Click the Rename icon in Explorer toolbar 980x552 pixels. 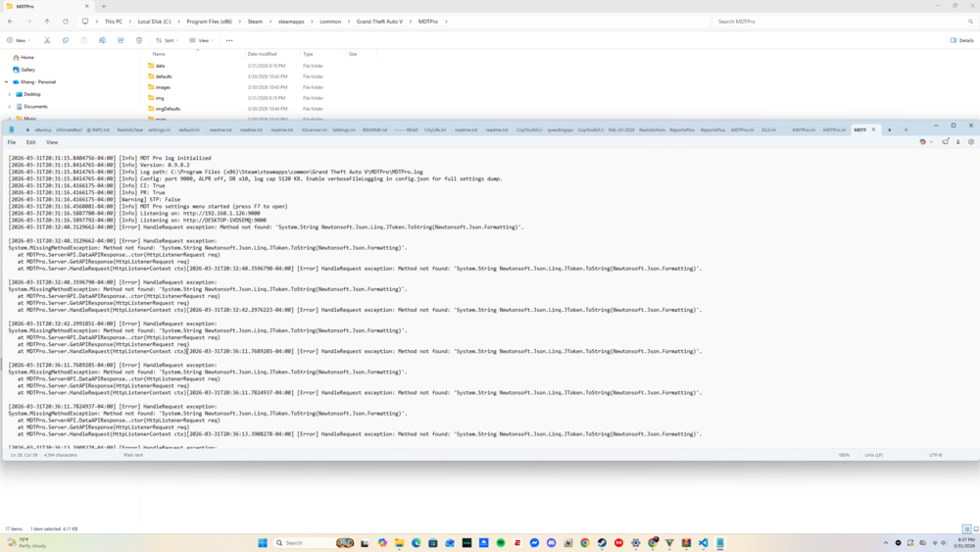tap(102, 40)
